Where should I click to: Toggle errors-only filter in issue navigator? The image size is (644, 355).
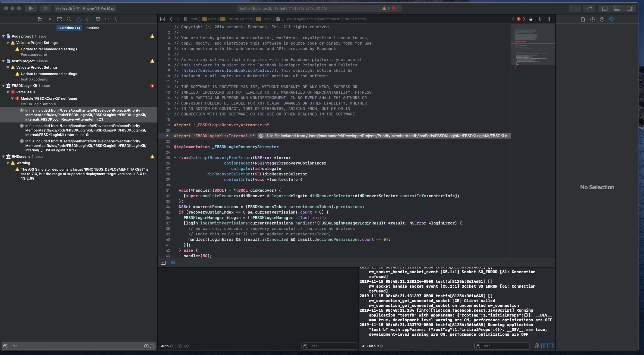click(x=152, y=346)
